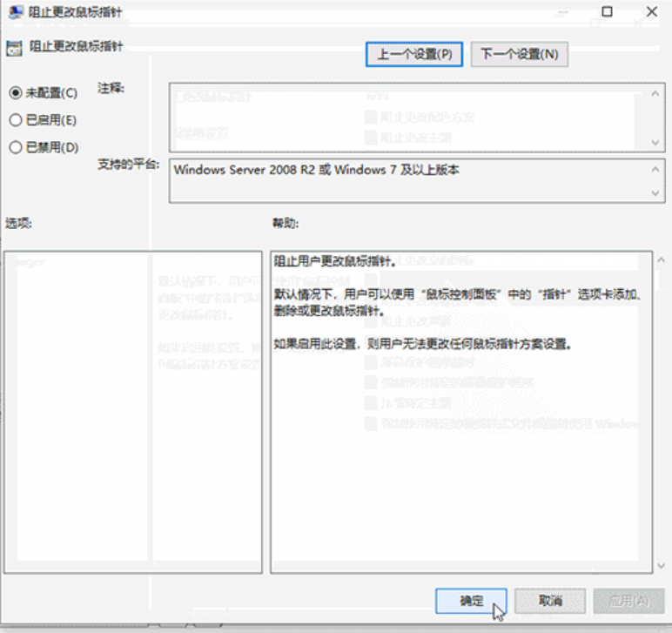Go to 下一个设置(N)
This screenshot has height=633, width=672.
click(x=520, y=54)
